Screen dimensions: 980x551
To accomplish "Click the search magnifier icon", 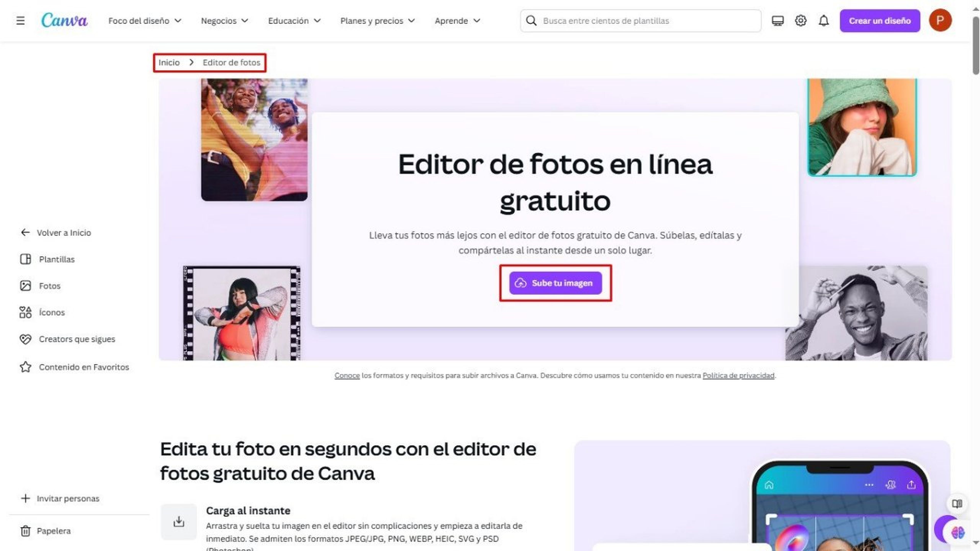I will pos(531,20).
